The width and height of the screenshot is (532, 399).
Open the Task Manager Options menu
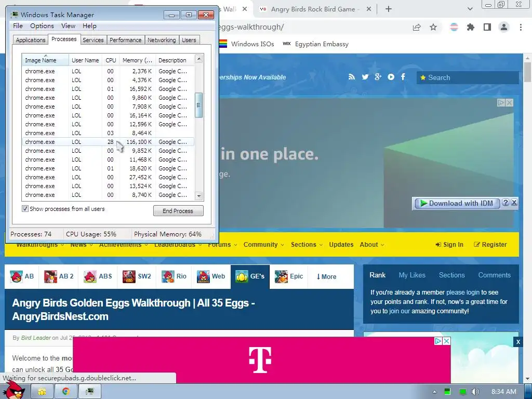pyautogui.click(x=42, y=26)
